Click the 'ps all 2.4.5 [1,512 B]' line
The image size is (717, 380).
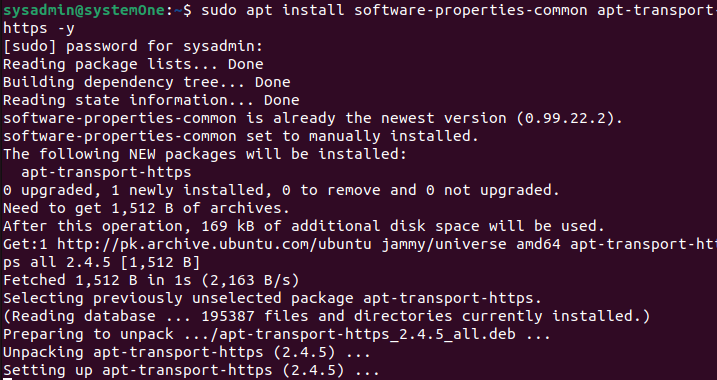(102, 262)
